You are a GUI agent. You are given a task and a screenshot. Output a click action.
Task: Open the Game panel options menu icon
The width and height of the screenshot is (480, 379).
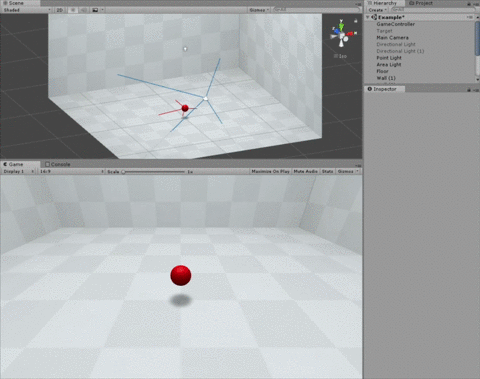[x=358, y=165]
